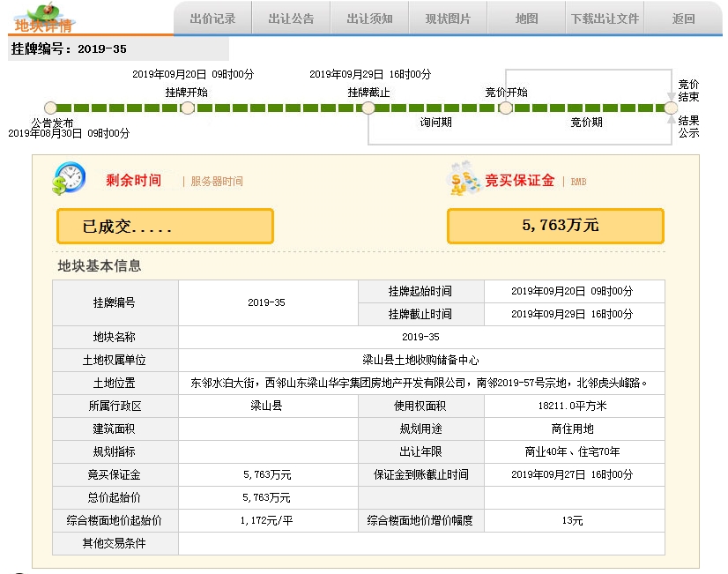Viewport: 728px width, 574px height.
Task: Click the 13元 increment value
Action: 574,520
